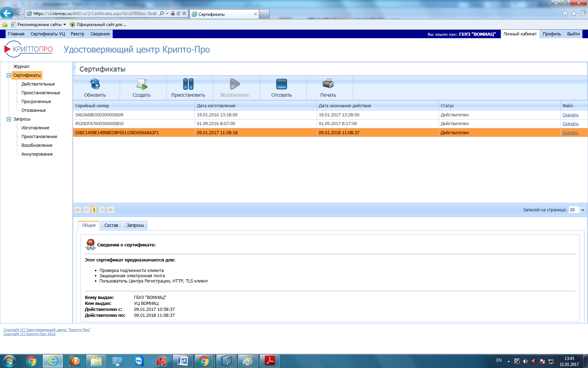588x368 pixels.
Task: Select the 4520DFA7000300000810 certificate row
Action: (330, 124)
